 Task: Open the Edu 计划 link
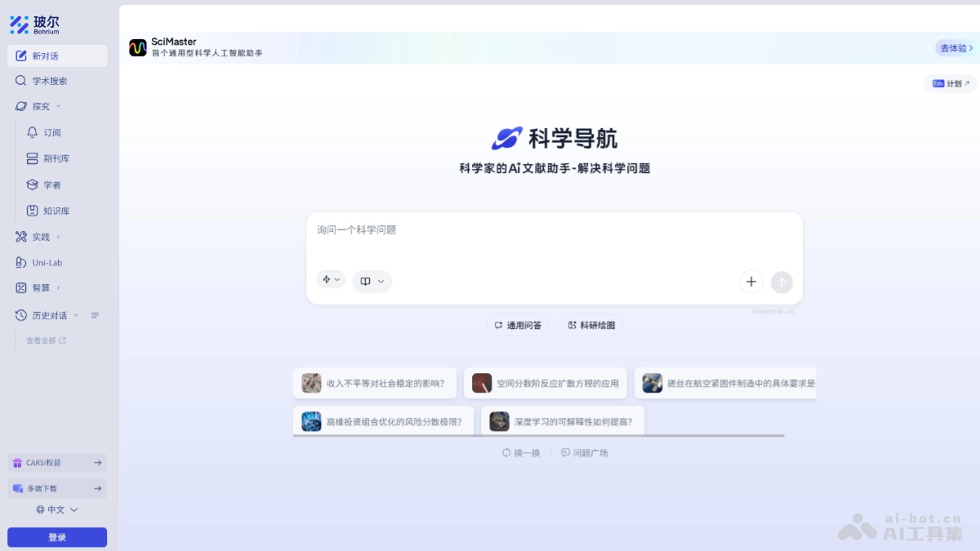(950, 83)
